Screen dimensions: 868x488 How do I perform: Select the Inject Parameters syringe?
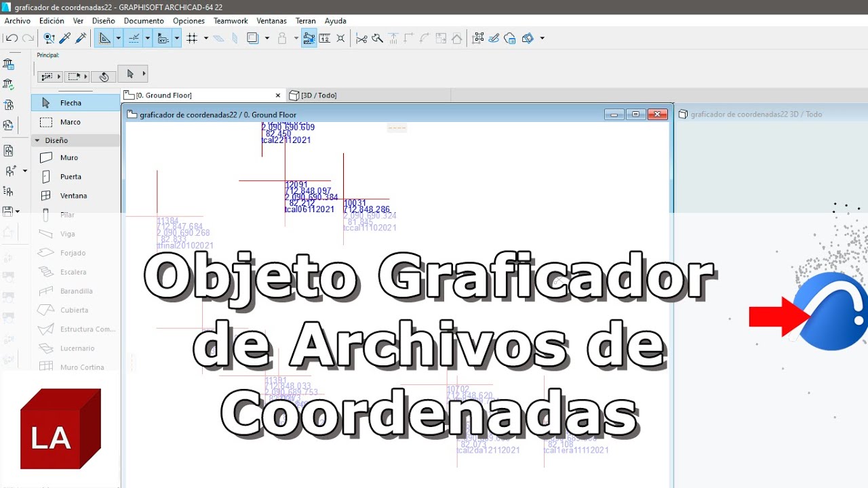coord(81,39)
